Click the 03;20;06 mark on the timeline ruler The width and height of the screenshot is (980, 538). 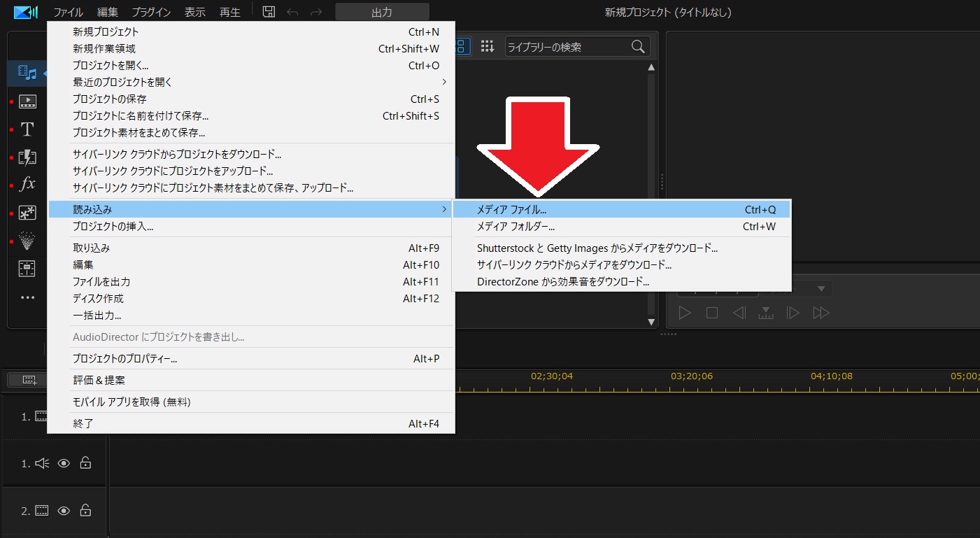692,376
